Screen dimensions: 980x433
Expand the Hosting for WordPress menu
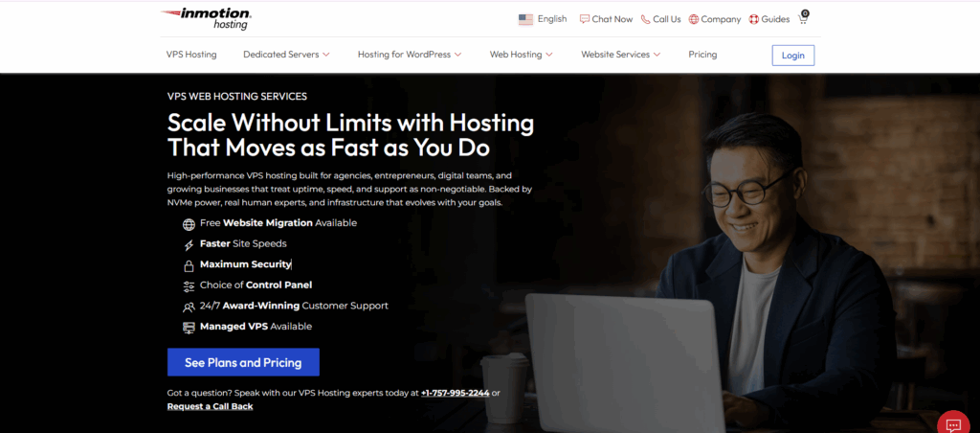coord(410,55)
